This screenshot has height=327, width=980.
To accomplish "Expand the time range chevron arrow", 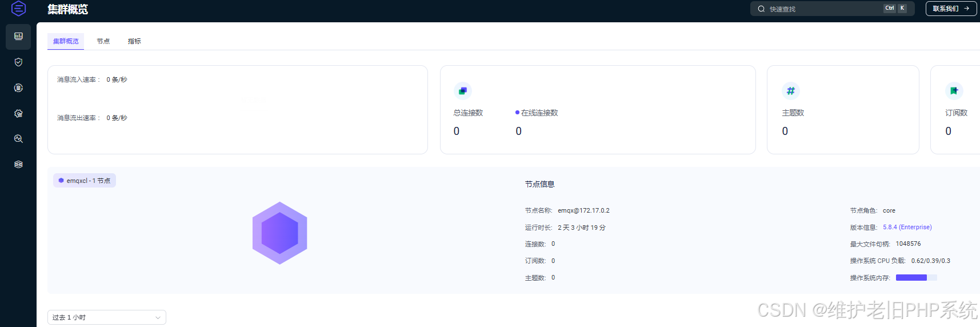I will pyautogui.click(x=158, y=318).
